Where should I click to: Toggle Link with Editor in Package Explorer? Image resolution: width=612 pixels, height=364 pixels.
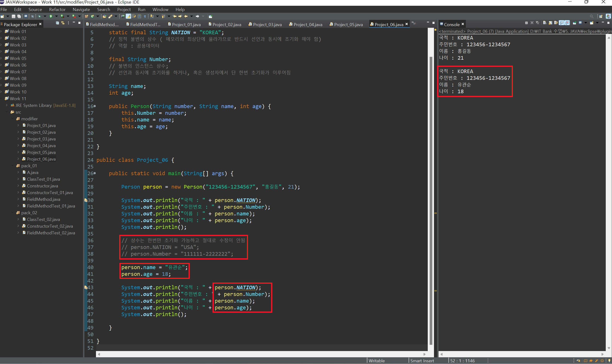(x=63, y=23)
